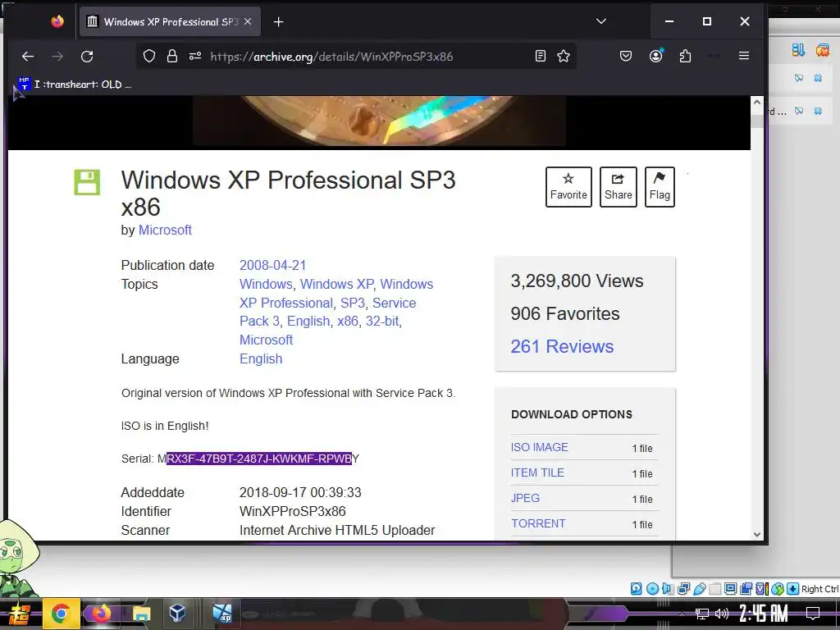Expand the list all tabs chevron
840x630 pixels.
[x=601, y=21]
